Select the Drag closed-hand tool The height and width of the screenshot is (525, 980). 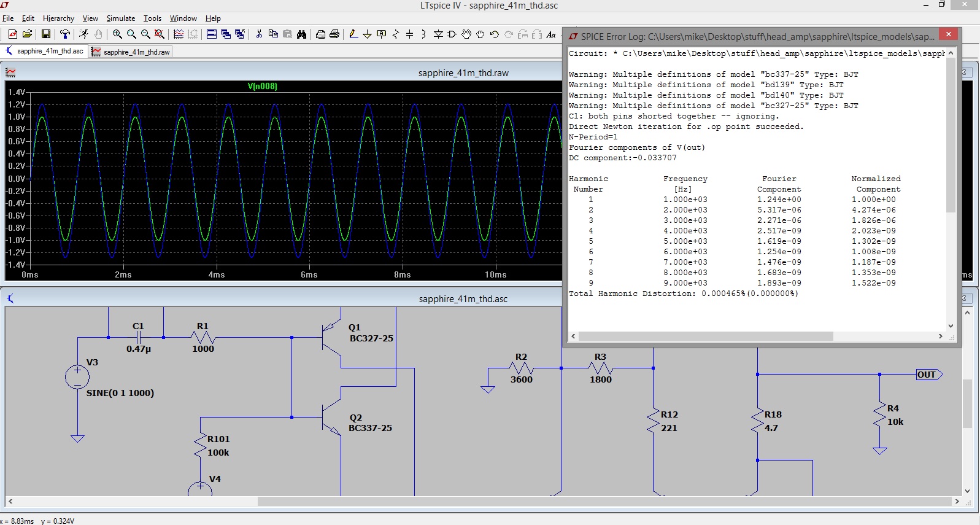coord(480,34)
